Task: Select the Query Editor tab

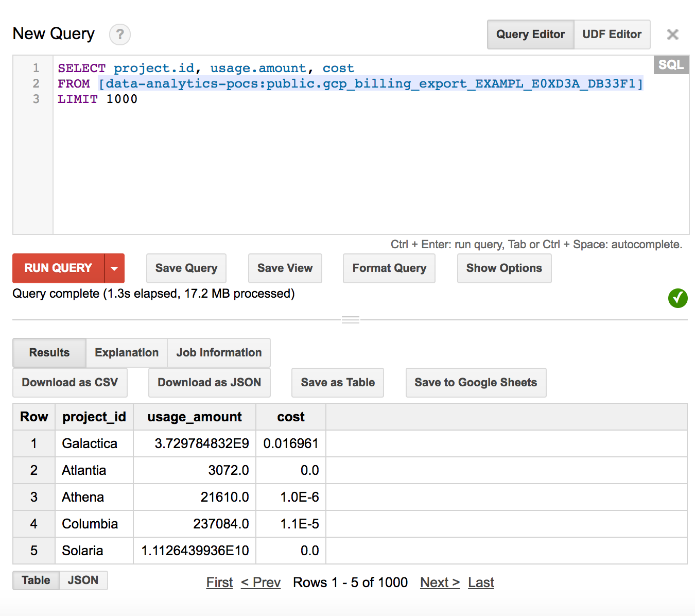Action: point(530,35)
